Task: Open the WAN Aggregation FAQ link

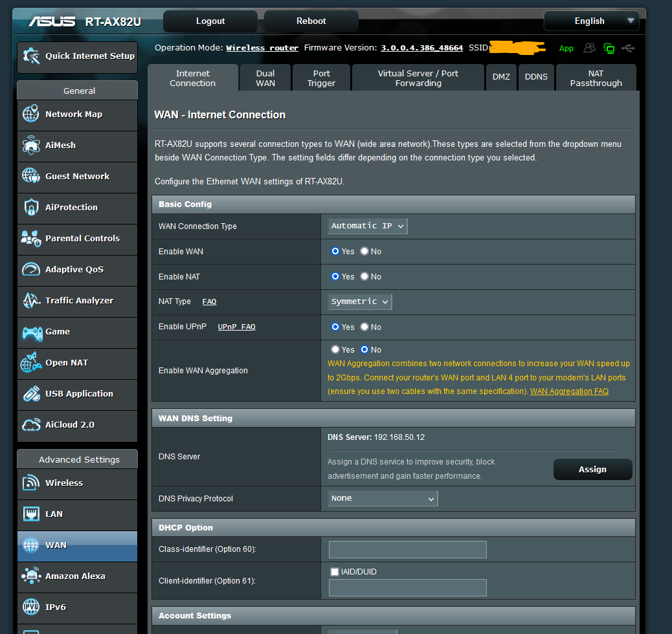Action: point(569,391)
